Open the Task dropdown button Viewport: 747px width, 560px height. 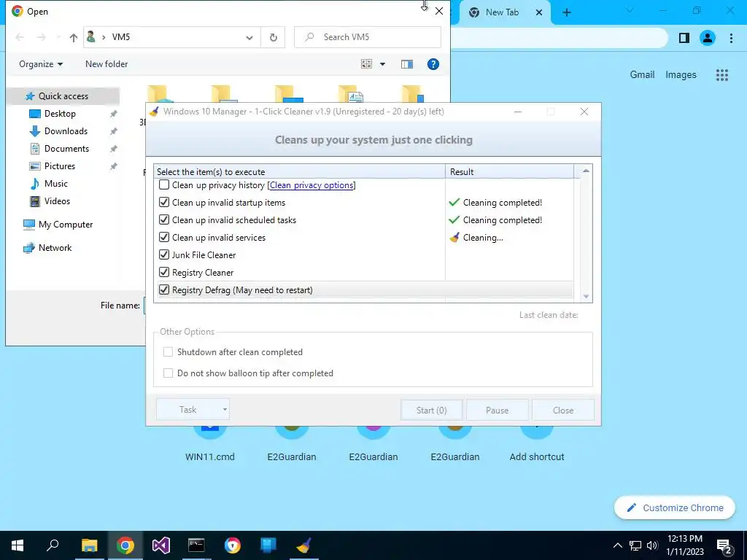[193, 410]
